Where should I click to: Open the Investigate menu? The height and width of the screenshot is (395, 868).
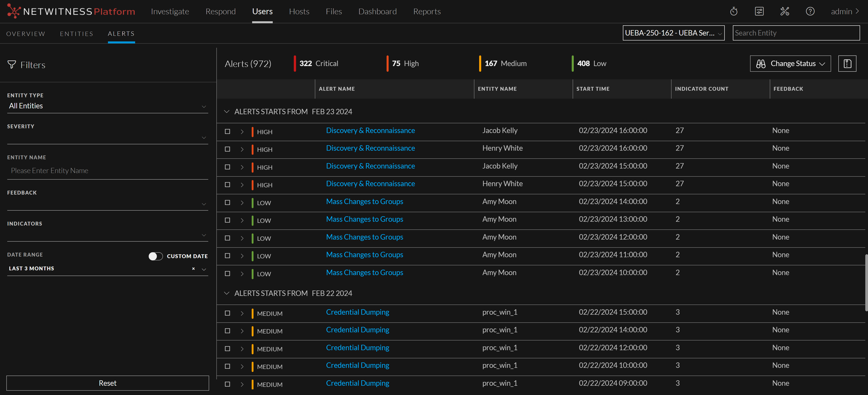click(170, 12)
